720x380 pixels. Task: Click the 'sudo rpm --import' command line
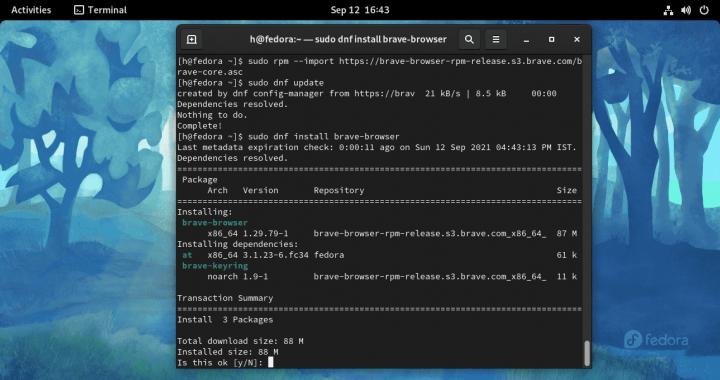tap(379, 67)
